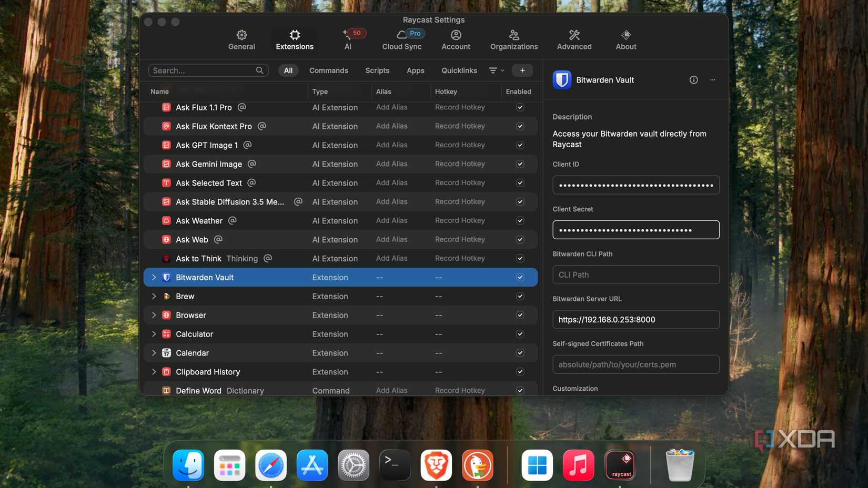Click the Ask to Think row icon

point(166,258)
